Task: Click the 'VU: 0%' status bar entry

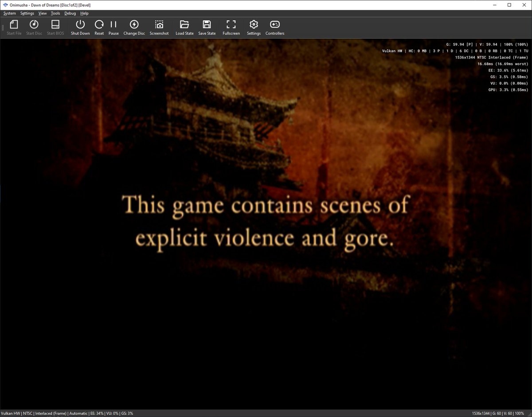Action: click(112, 413)
